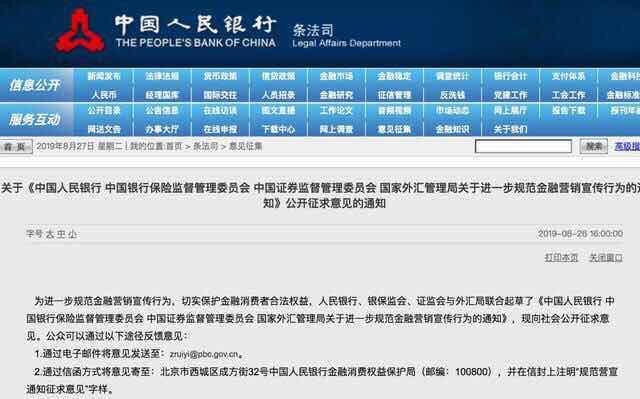Open the 经理国库 menu item

[162, 95]
